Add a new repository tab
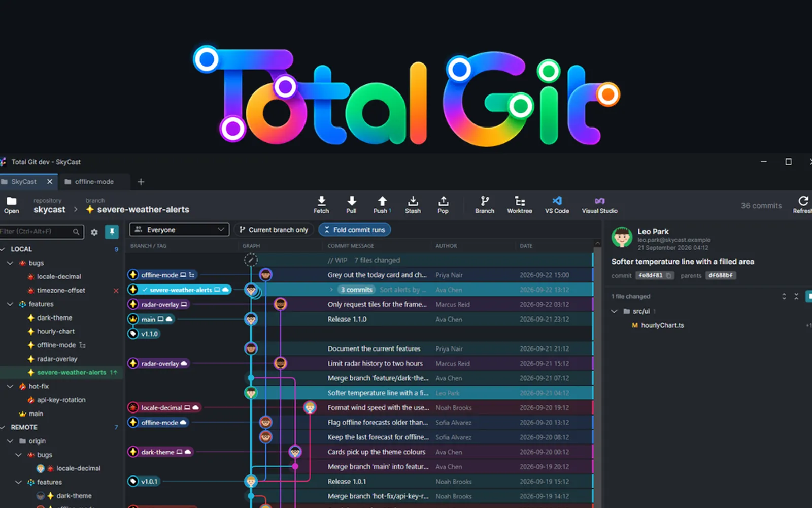Viewport: 812px width, 508px height. 141,182
